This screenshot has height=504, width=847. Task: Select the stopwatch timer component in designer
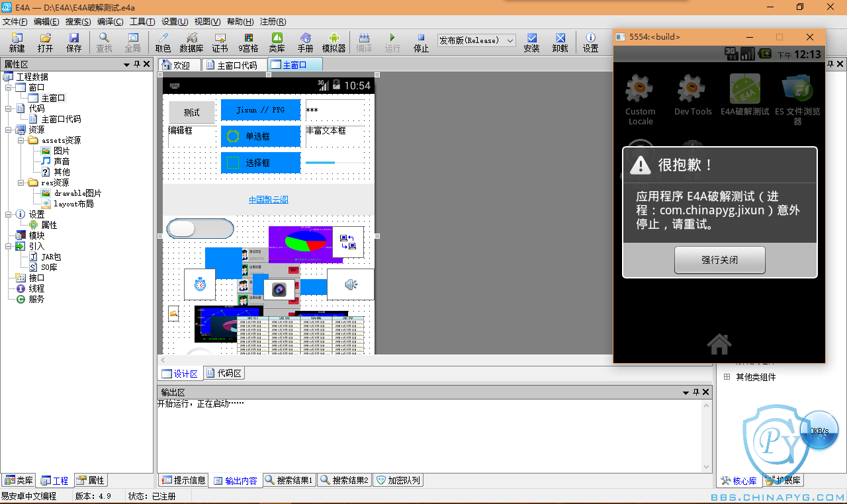click(200, 284)
